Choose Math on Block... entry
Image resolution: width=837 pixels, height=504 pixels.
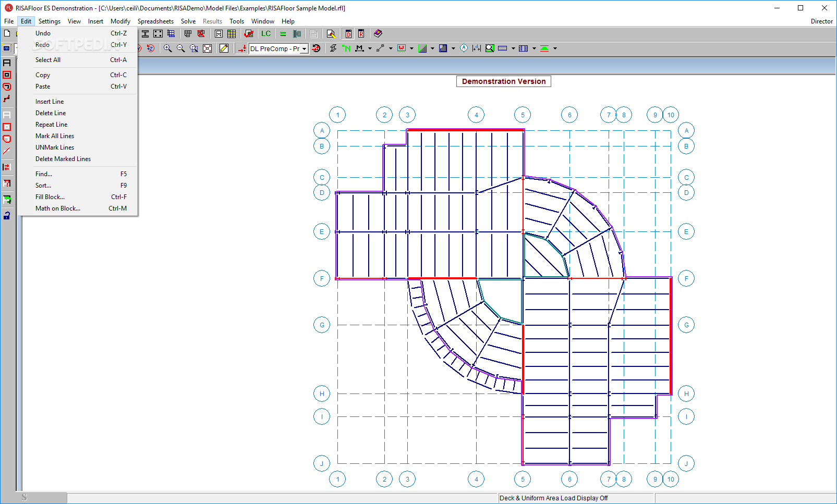click(78, 208)
